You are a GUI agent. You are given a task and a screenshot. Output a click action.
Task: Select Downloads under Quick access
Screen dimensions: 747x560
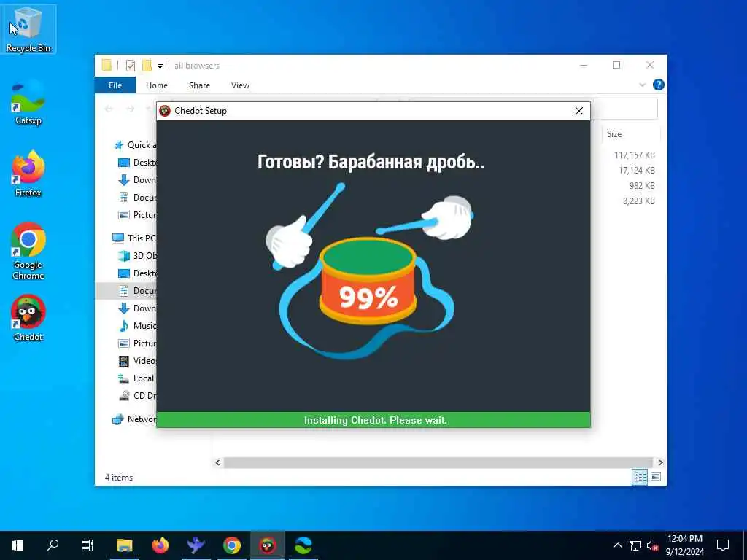137,180
